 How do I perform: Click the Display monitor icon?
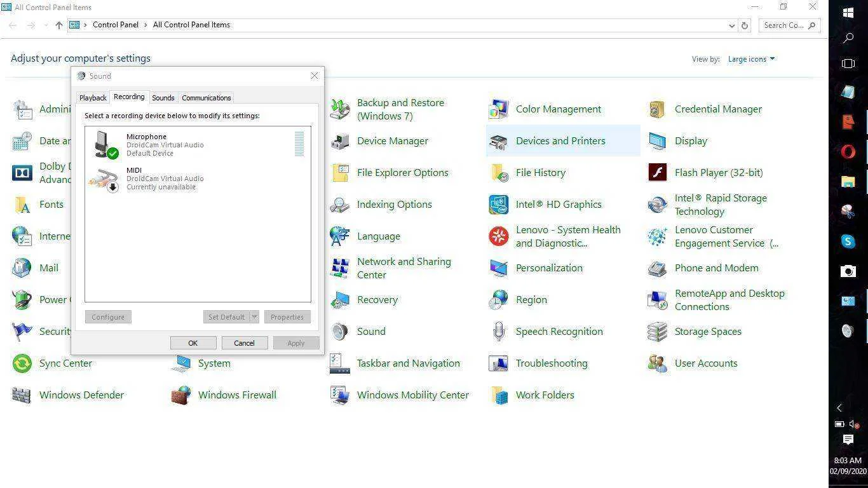658,141
